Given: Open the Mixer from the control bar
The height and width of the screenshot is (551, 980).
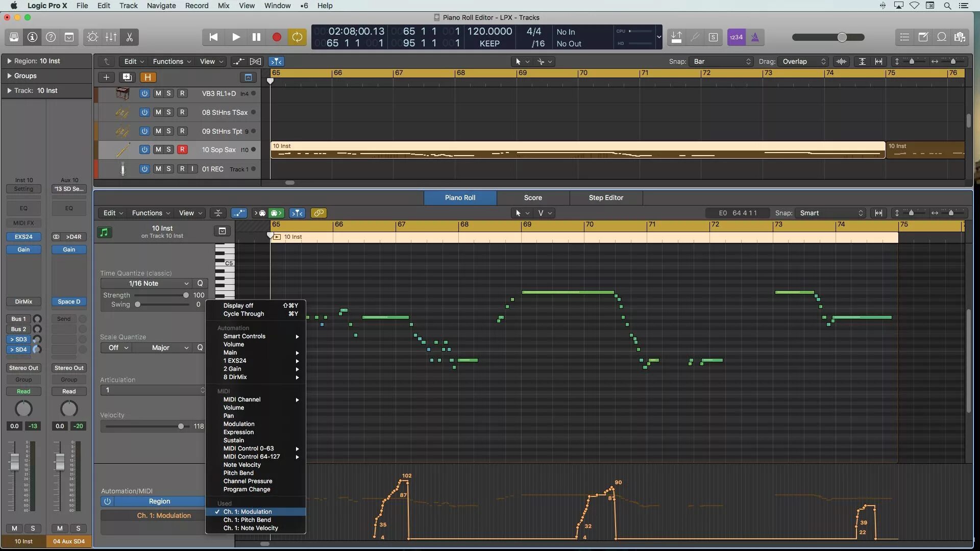Looking at the screenshot, I should [x=111, y=37].
